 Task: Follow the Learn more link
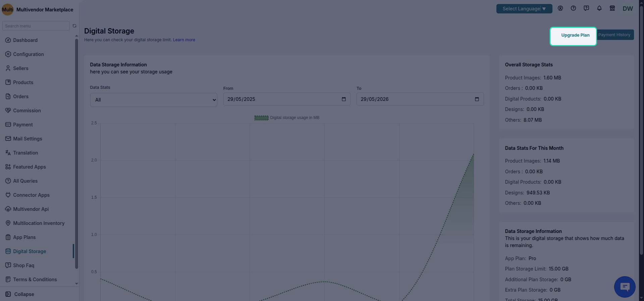pos(184,40)
